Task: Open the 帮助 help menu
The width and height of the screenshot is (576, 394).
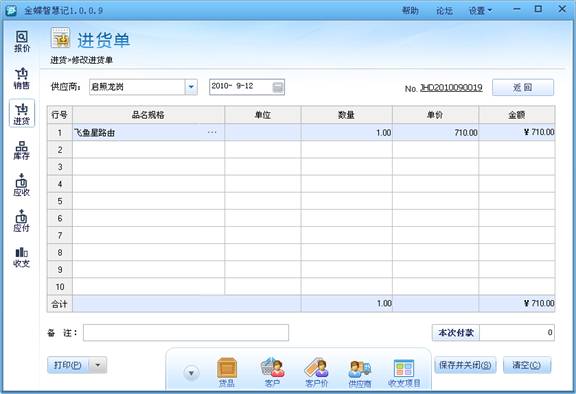Action: [x=410, y=11]
